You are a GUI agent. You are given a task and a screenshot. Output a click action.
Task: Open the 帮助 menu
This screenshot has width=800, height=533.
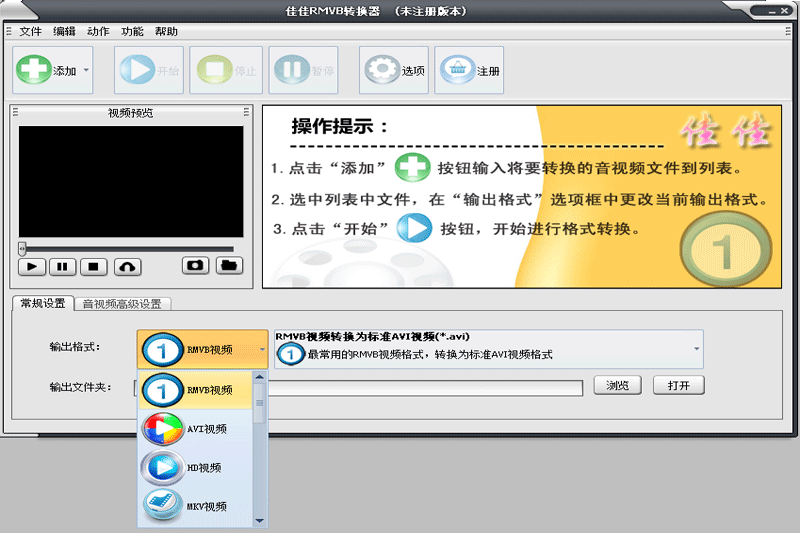166,32
